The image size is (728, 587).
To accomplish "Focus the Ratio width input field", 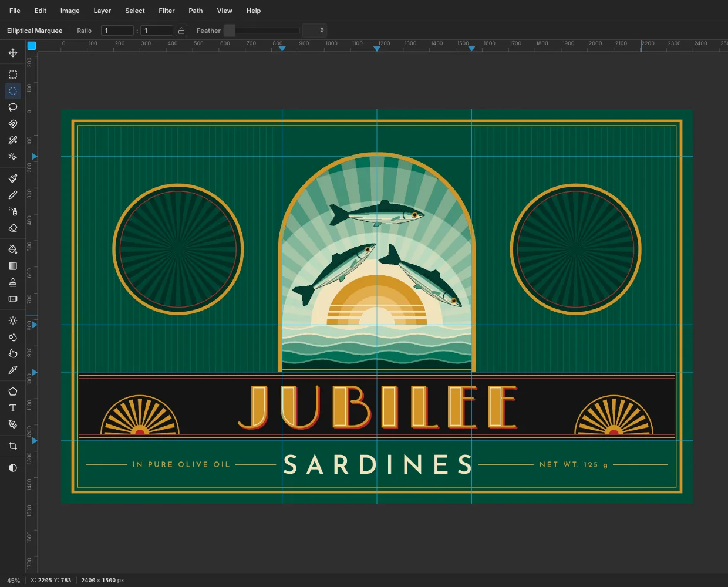I will point(117,31).
